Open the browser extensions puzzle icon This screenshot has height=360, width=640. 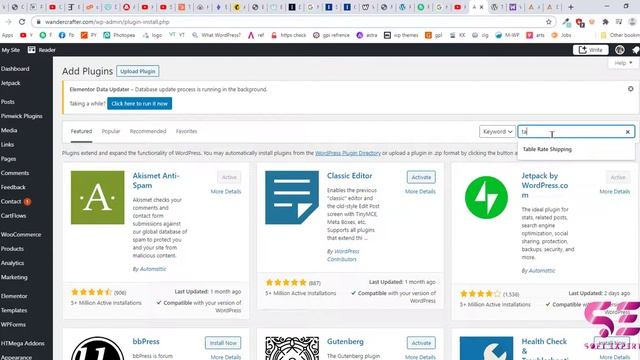pyautogui.click(x=606, y=22)
